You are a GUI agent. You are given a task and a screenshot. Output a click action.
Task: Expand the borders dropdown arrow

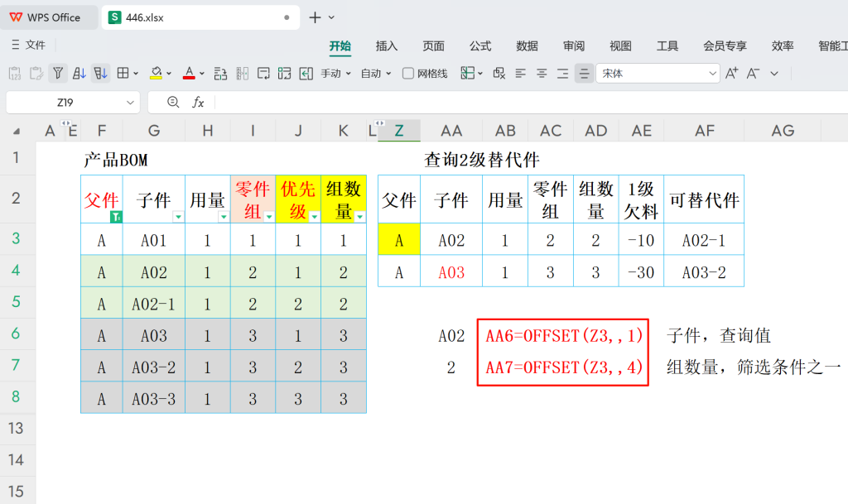(x=136, y=74)
